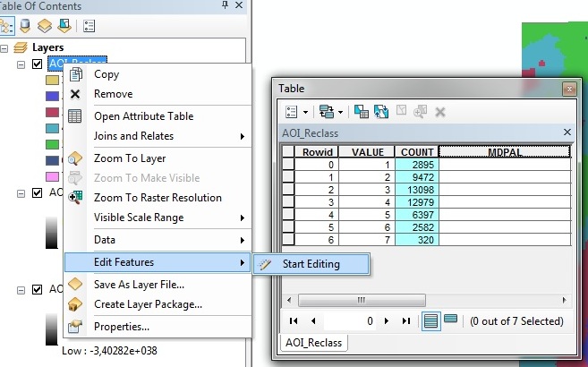
Task: Uncheck the AOI_Reclass layer checkbox
Action: click(37, 64)
